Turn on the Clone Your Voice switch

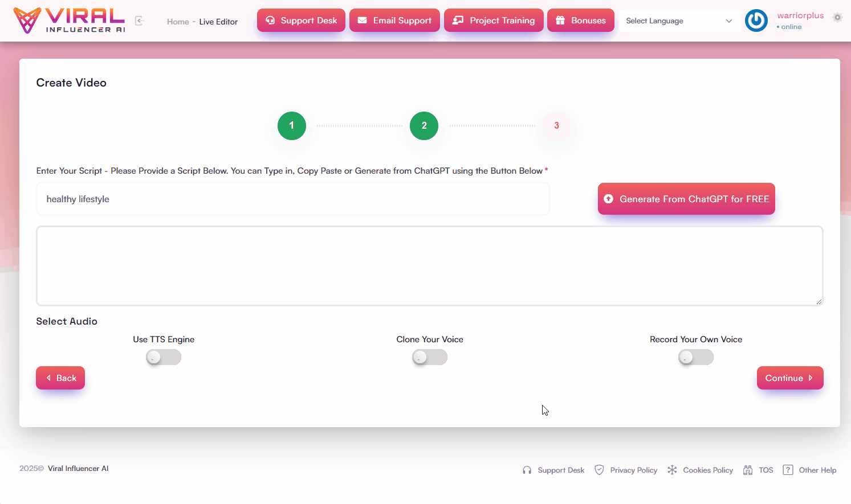pyautogui.click(x=430, y=357)
